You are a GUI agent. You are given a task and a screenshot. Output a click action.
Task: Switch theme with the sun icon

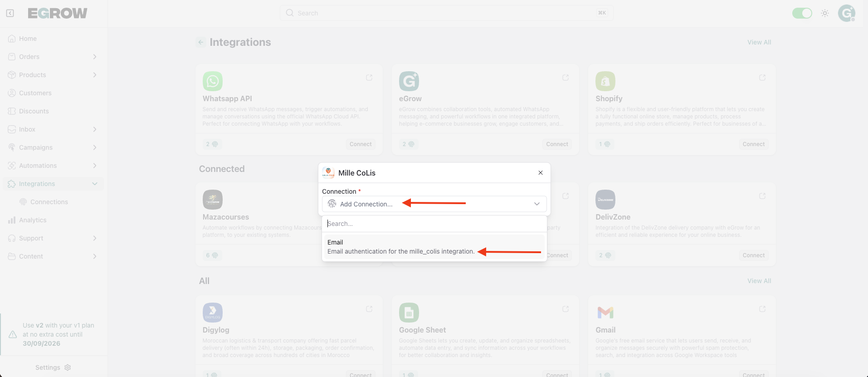(825, 13)
